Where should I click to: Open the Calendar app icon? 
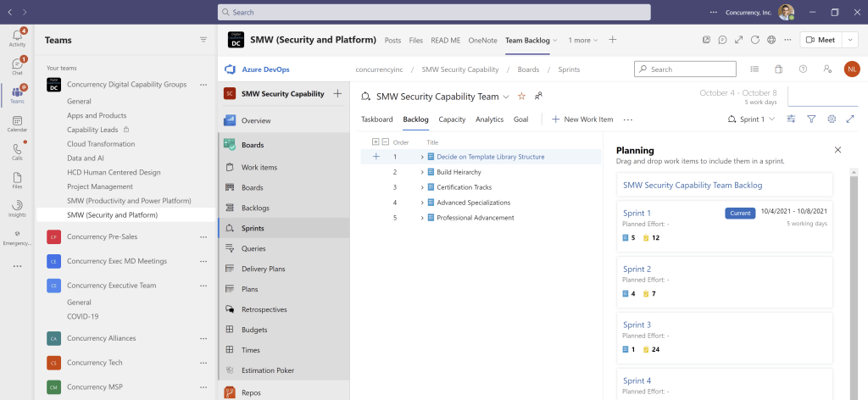tap(17, 123)
